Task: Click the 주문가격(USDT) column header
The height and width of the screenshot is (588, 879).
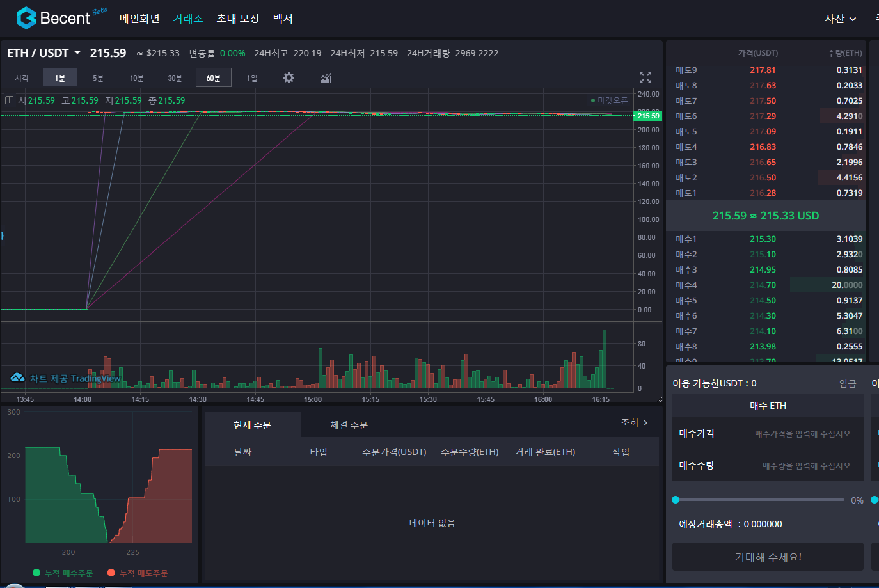Action: tap(394, 452)
